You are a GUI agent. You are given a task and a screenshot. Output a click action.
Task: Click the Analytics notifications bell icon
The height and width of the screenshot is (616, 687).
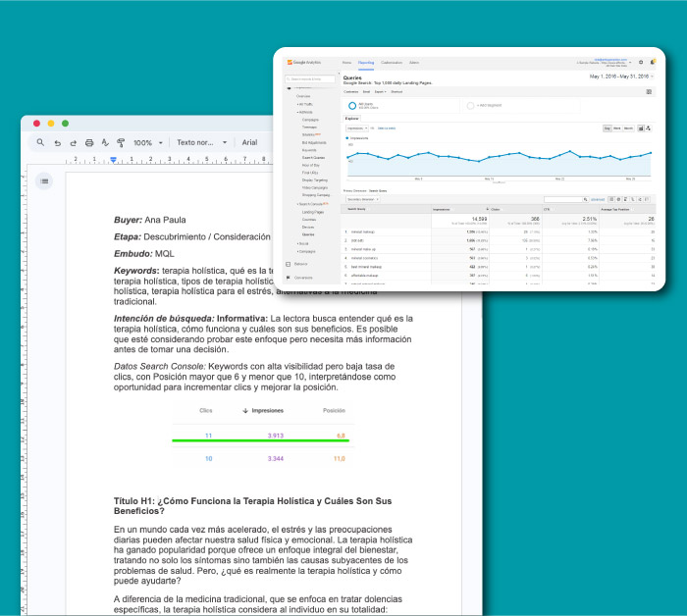(653, 62)
